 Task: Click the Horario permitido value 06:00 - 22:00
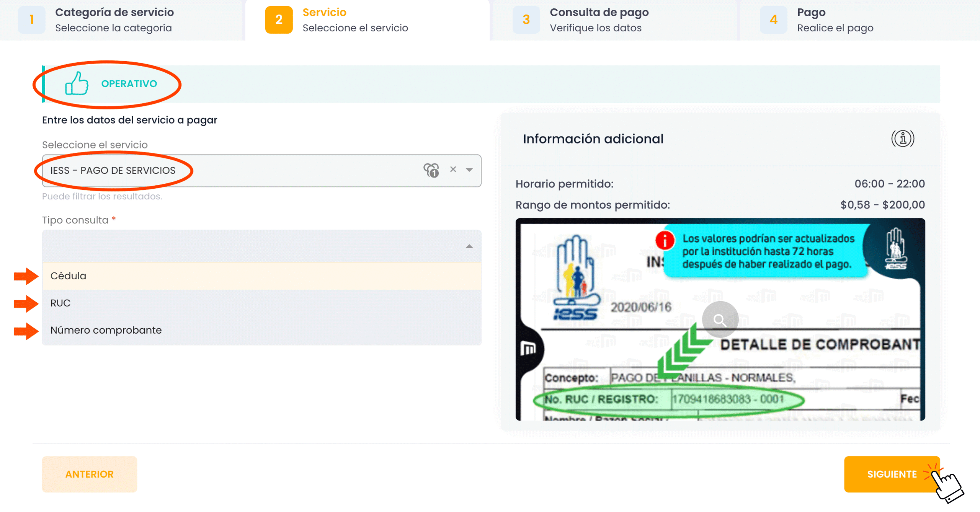click(x=890, y=184)
